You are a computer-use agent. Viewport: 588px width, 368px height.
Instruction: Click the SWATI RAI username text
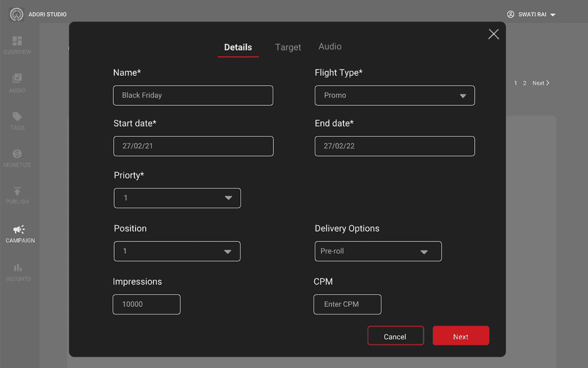[532, 14]
